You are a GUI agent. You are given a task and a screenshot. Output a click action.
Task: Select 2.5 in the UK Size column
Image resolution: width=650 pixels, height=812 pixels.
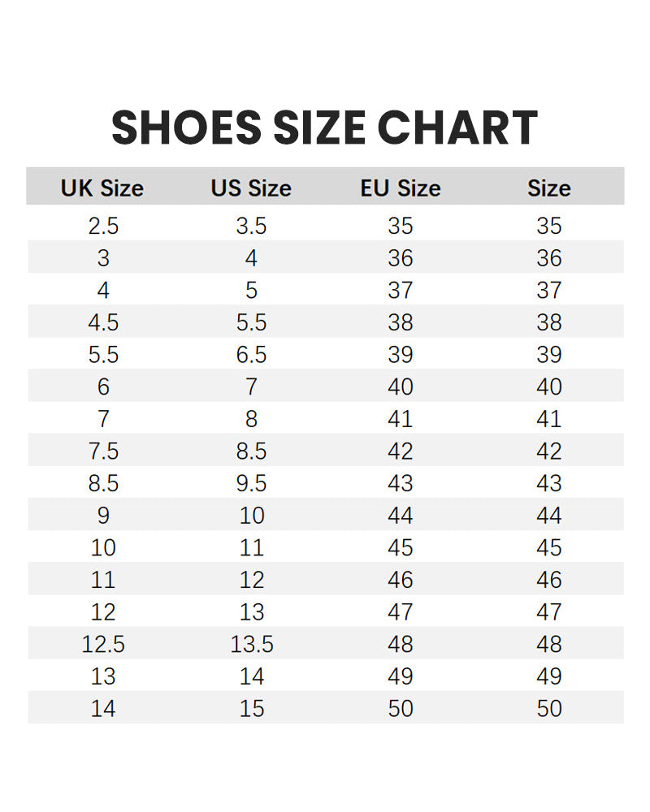[x=103, y=226]
